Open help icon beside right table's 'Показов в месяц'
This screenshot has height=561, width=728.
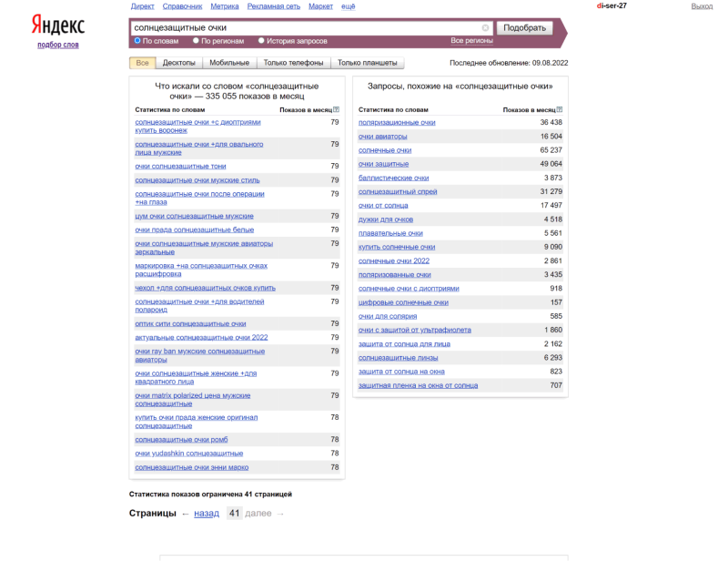560,109
